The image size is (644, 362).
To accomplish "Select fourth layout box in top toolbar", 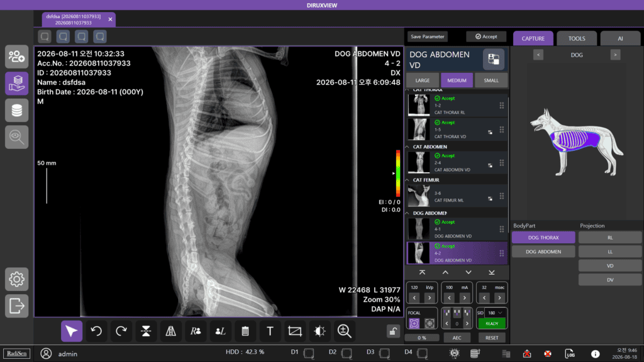I will 100,36.
